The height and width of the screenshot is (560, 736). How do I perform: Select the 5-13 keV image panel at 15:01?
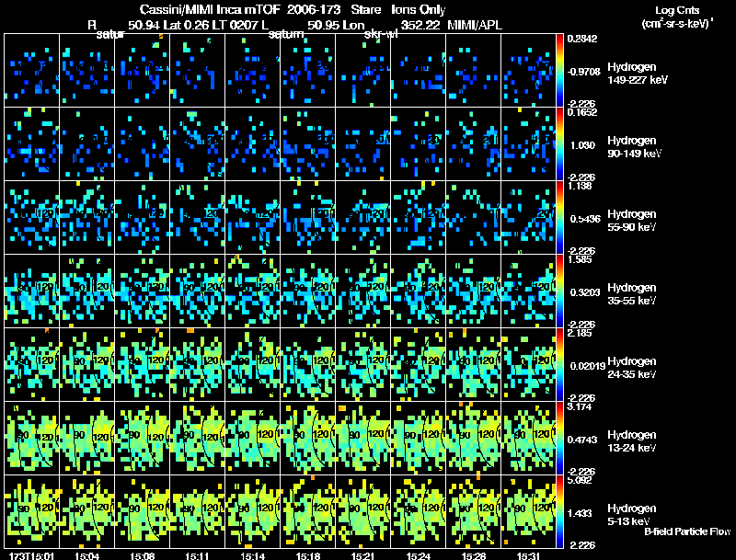[x=31, y=511]
